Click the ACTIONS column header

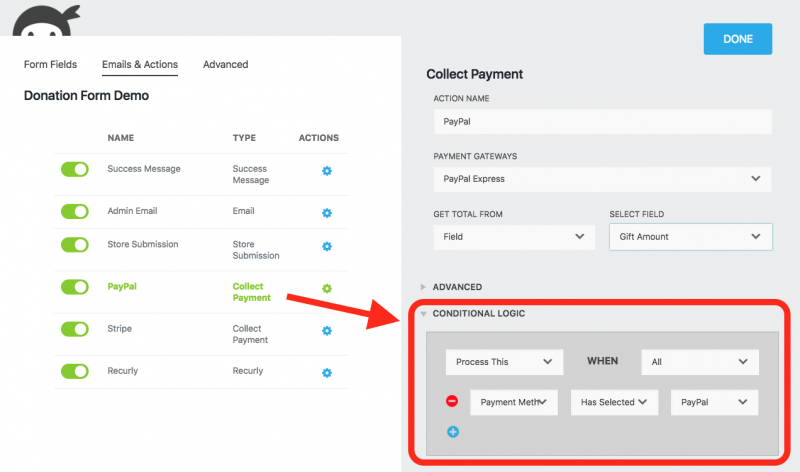coord(319,138)
